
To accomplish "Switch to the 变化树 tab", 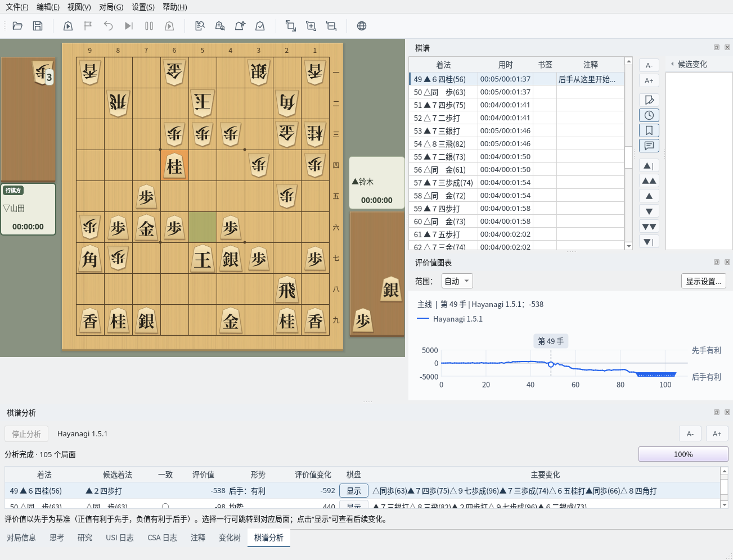I will 230,538.
